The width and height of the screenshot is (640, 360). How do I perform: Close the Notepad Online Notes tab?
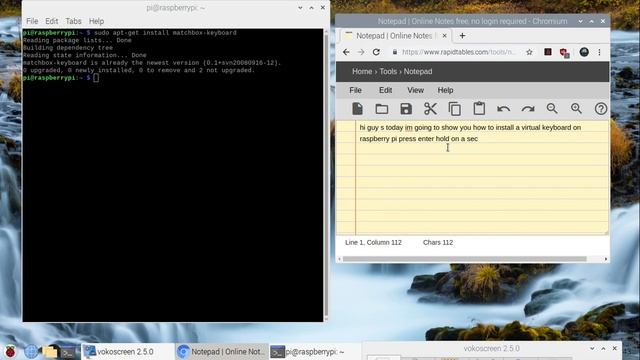point(444,36)
